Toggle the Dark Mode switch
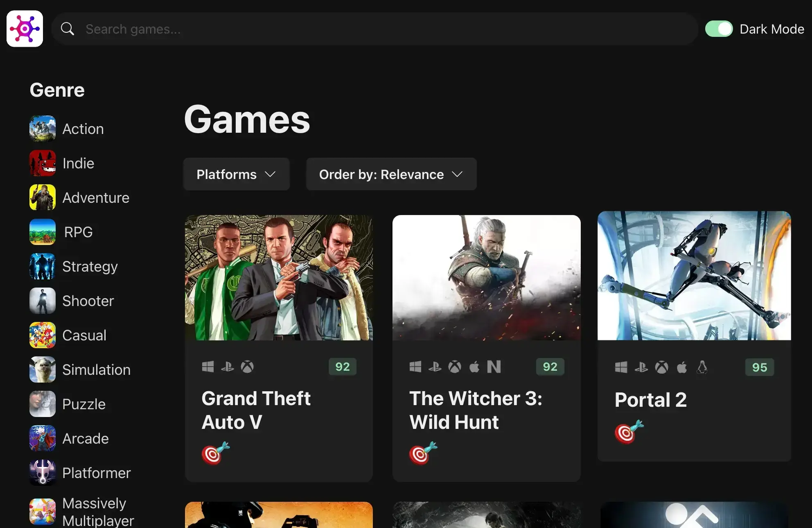 (719, 29)
